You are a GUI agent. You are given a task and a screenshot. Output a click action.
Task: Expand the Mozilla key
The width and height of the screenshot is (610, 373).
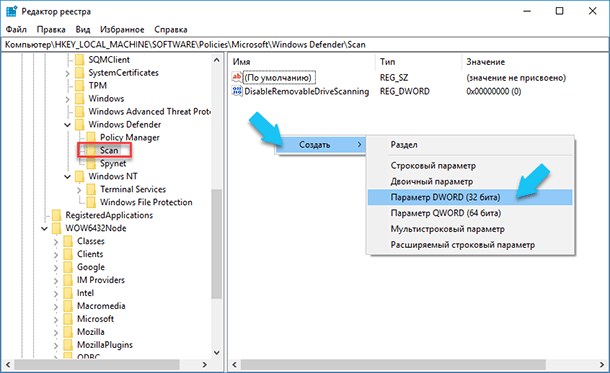pos(56,332)
